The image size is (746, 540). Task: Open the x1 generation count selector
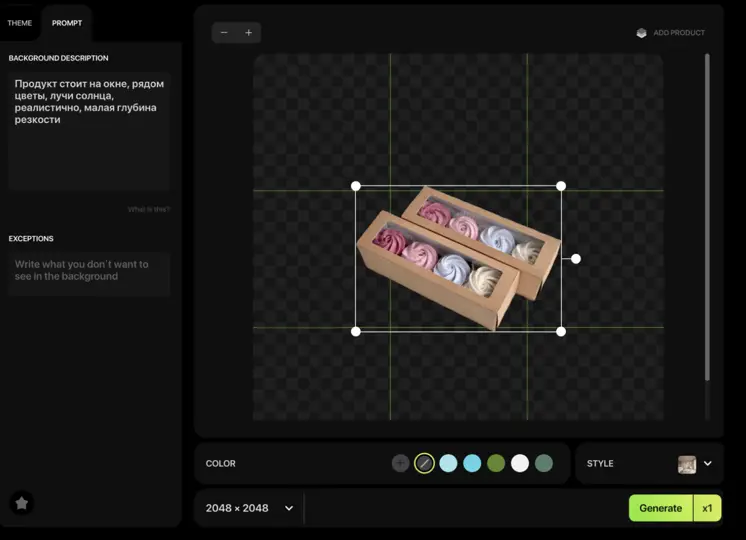point(707,508)
